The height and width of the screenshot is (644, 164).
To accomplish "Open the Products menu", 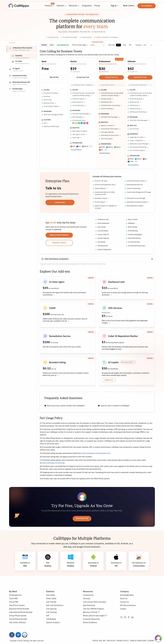I will pyautogui.click(x=49, y=5).
